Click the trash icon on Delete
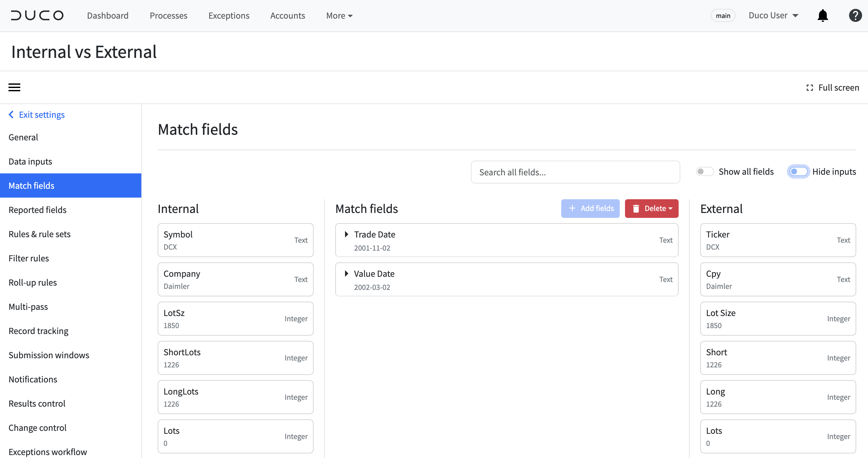The height and width of the screenshot is (458, 868). (x=636, y=209)
